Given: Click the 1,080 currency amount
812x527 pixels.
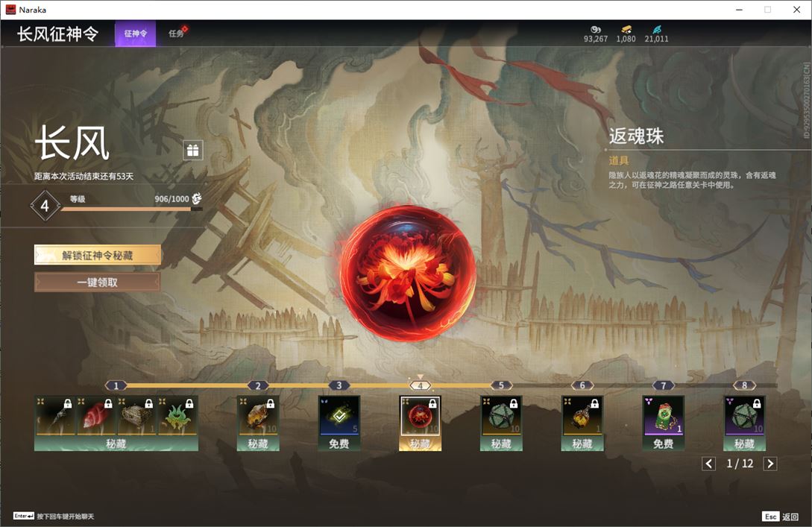Looking at the screenshot, I should (x=626, y=39).
